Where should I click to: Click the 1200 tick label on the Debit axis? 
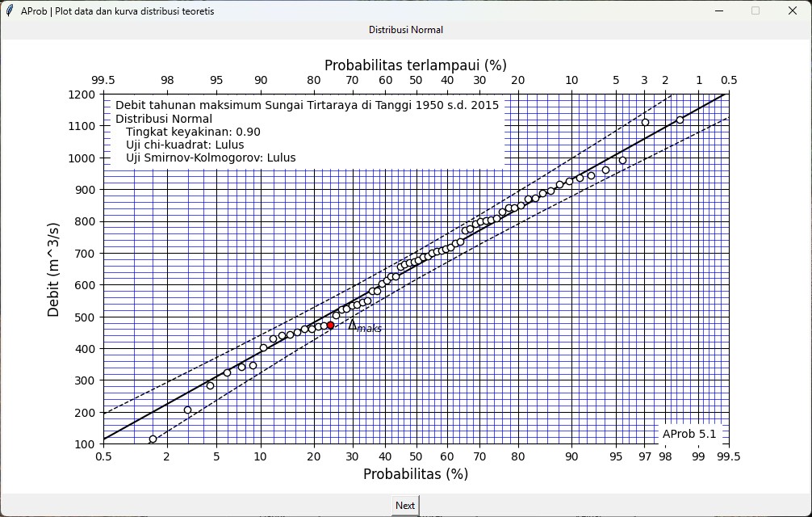click(x=82, y=95)
